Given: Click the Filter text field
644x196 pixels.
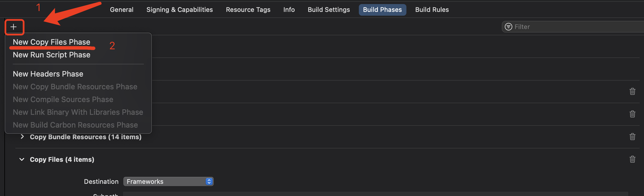Looking at the screenshot, I should (574, 27).
